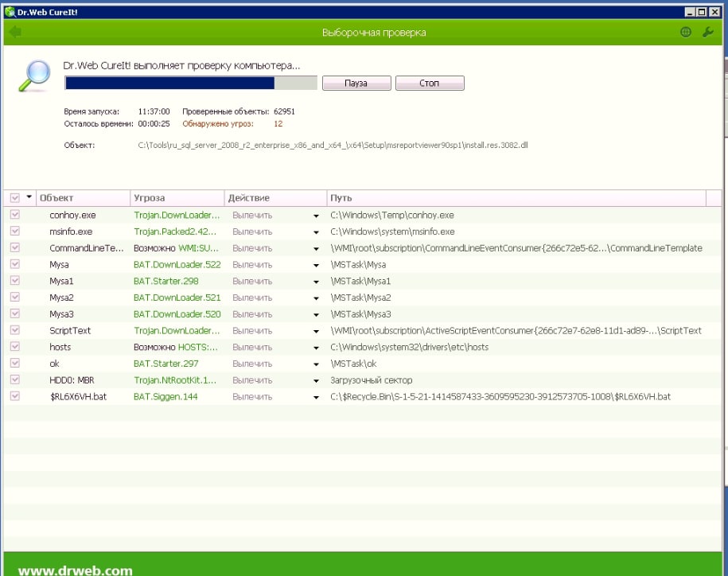Screen dimensions: 728x576
Task: Toggle checkbox for Mysa2 row
Action: pyautogui.click(x=15, y=297)
